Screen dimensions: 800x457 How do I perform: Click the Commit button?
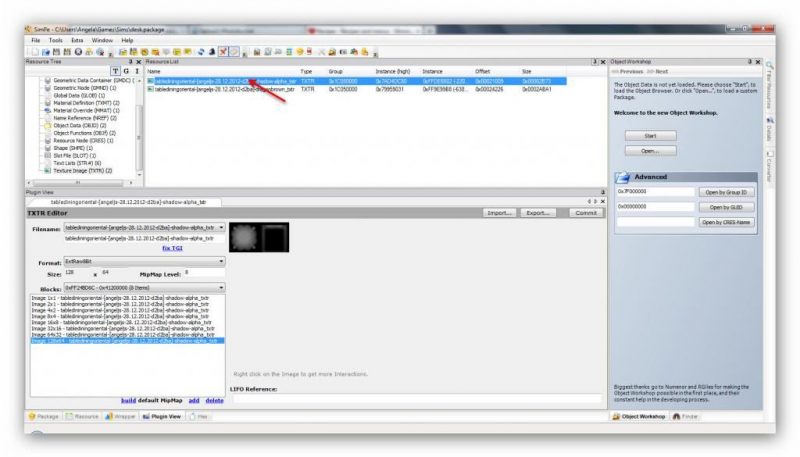point(585,213)
